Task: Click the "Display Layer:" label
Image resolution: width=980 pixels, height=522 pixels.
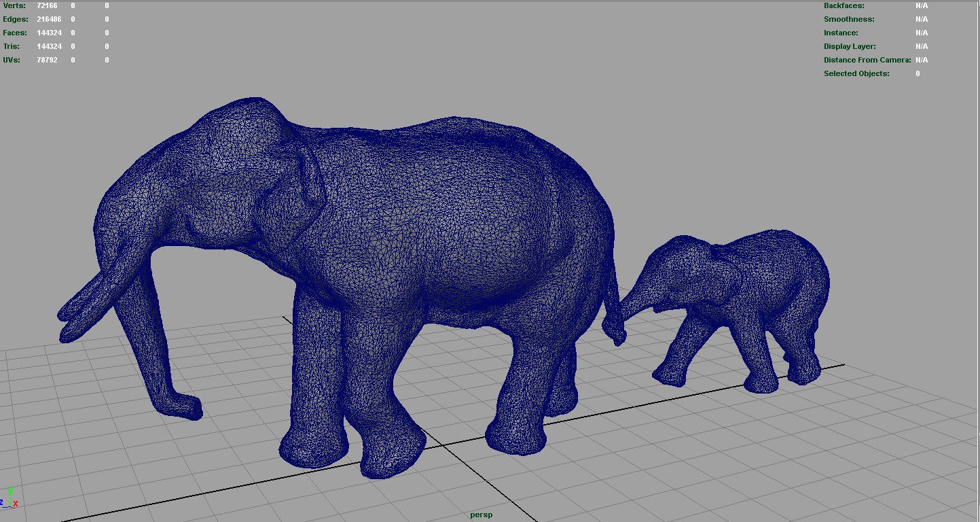Action: click(x=850, y=46)
